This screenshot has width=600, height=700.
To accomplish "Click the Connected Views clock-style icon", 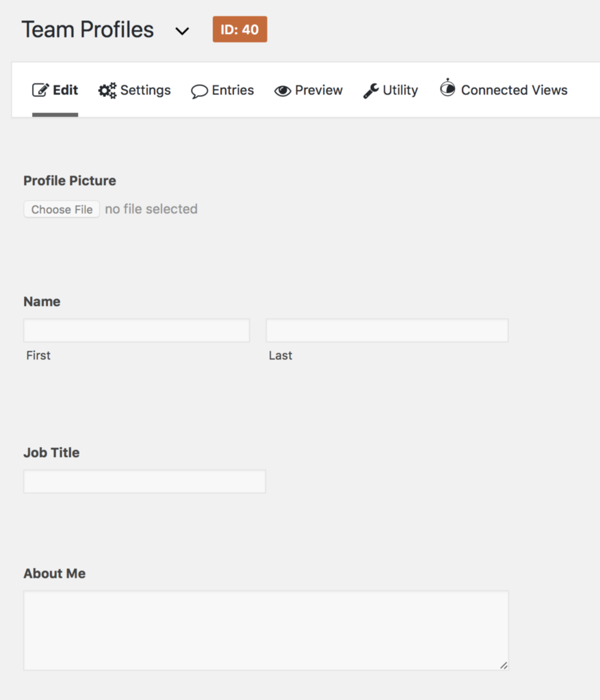I will (448, 90).
